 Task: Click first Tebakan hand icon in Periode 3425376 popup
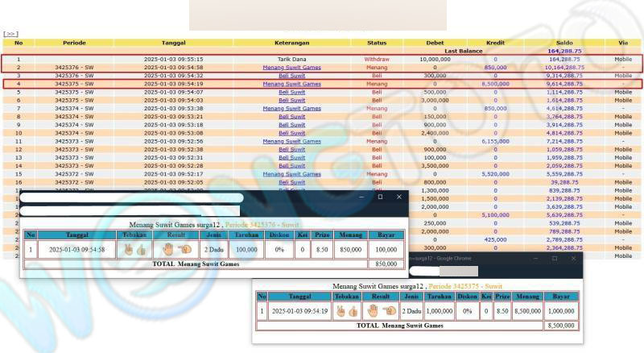[128, 250]
